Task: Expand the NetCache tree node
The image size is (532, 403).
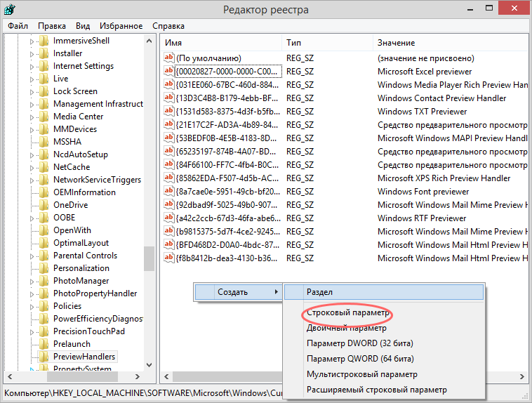Action: [32, 168]
